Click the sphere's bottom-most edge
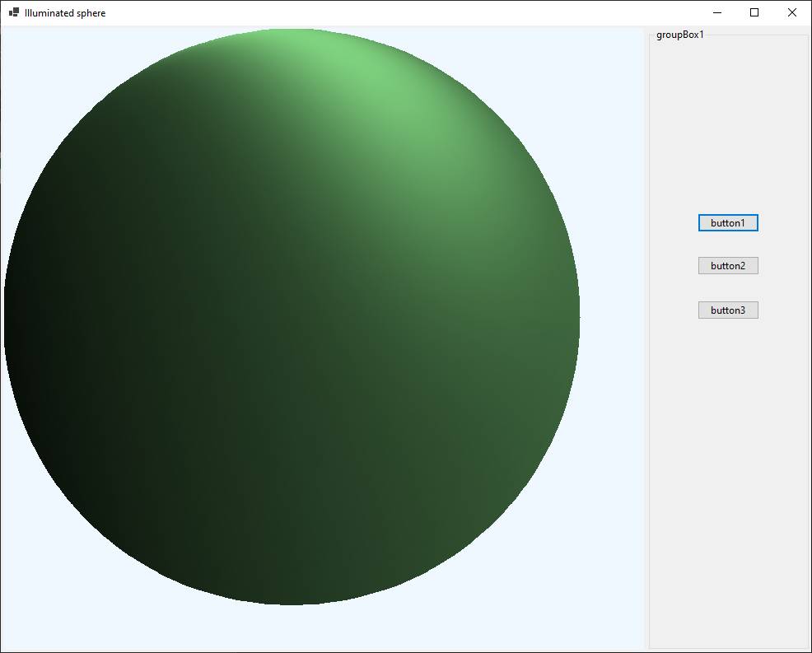812x653 pixels. (292, 601)
